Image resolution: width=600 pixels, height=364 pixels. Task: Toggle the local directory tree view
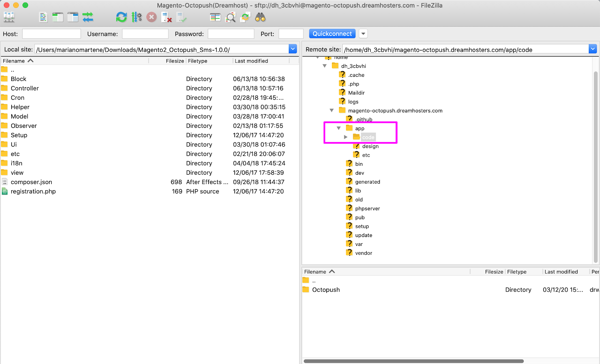58,17
